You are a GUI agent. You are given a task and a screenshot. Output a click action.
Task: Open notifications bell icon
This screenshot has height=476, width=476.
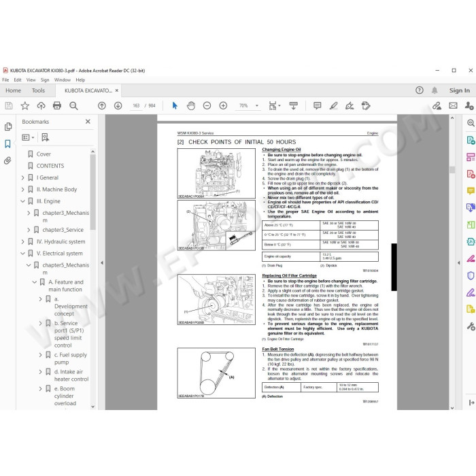coord(435,90)
